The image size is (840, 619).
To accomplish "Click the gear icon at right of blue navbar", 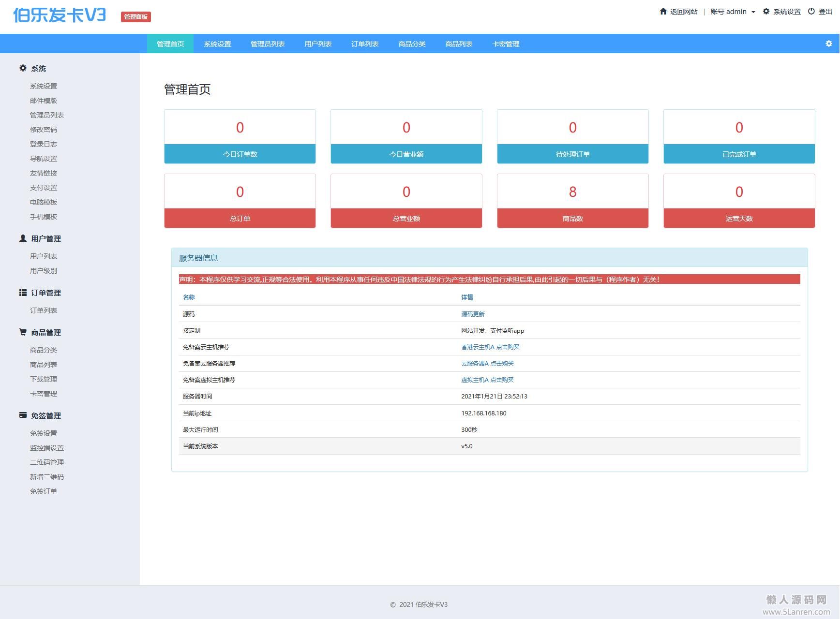I will pyautogui.click(x=829, y=44).
